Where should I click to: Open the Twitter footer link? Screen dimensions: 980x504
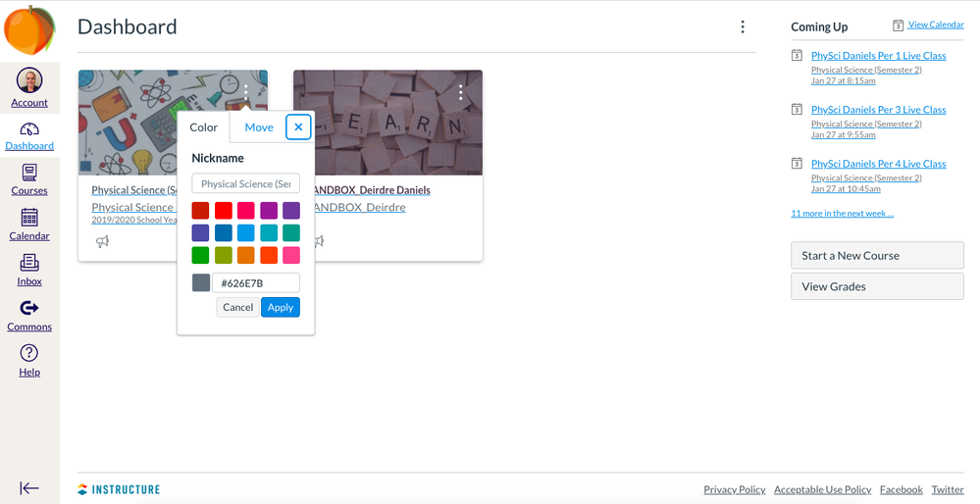coord(948,489)
